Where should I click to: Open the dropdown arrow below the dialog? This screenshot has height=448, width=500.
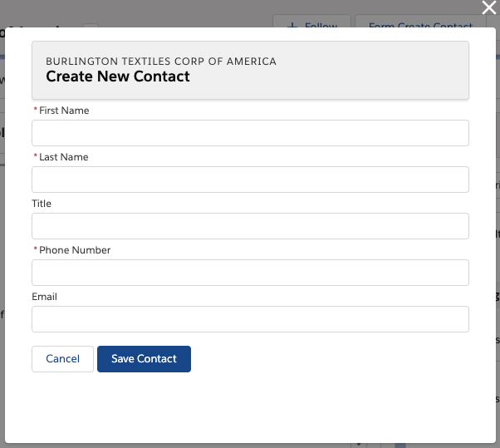(359, 444)
